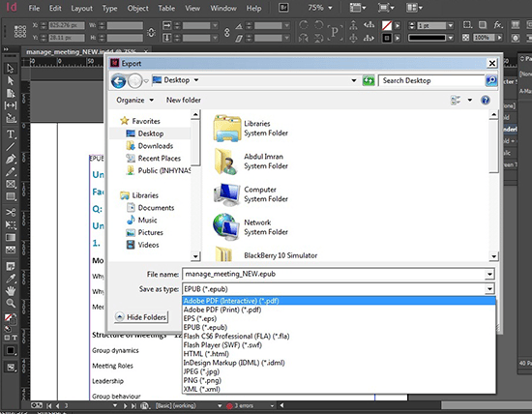Expand the Desktop location path dropdown
The image size is (532, 414).
point(196,80)
